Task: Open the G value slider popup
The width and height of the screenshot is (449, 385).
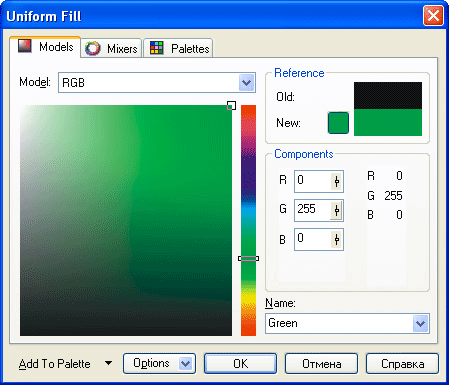Action: 337,210
